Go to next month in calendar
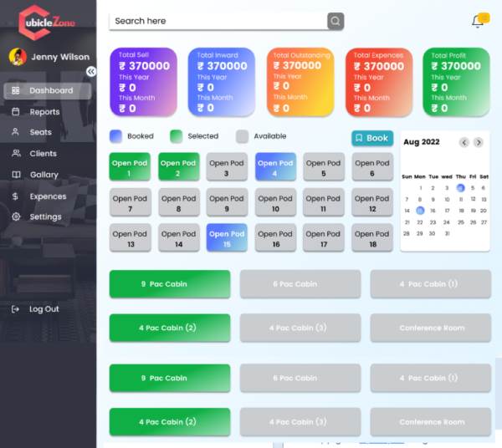502x448 pixels. pyautogui.click(x=479, y=142)
